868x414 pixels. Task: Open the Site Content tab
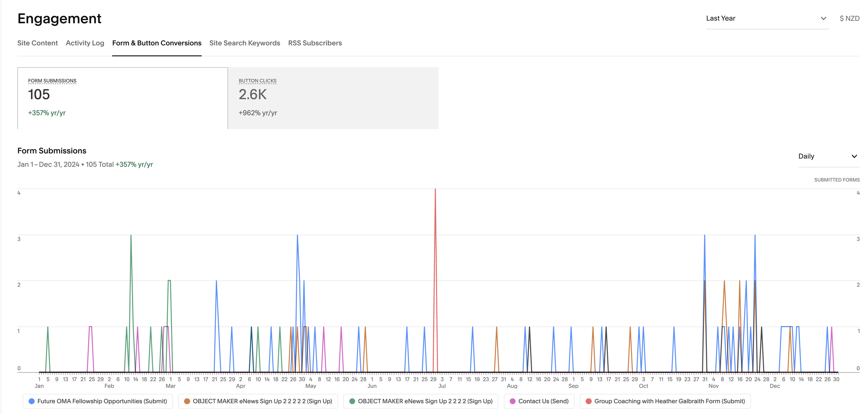37,43
